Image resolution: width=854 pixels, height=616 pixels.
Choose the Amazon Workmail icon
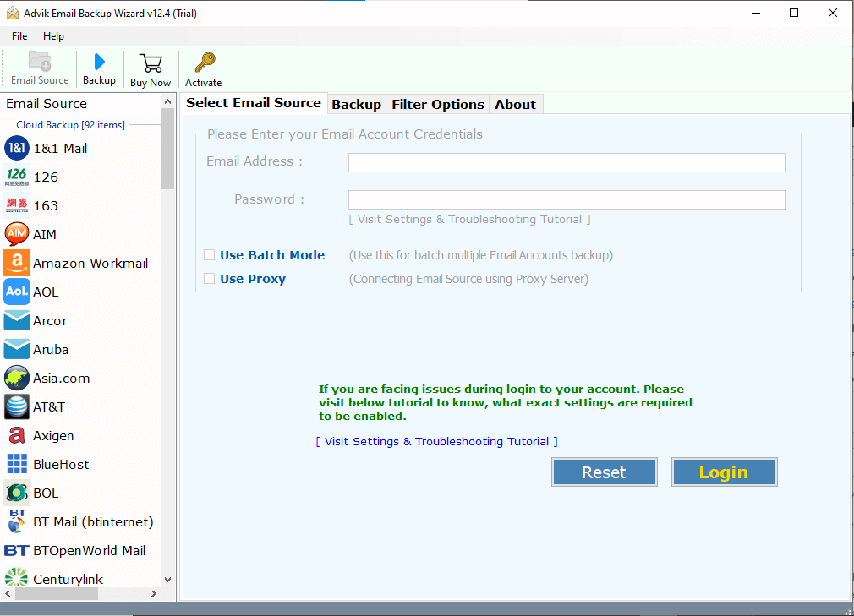tap(17, 263)
